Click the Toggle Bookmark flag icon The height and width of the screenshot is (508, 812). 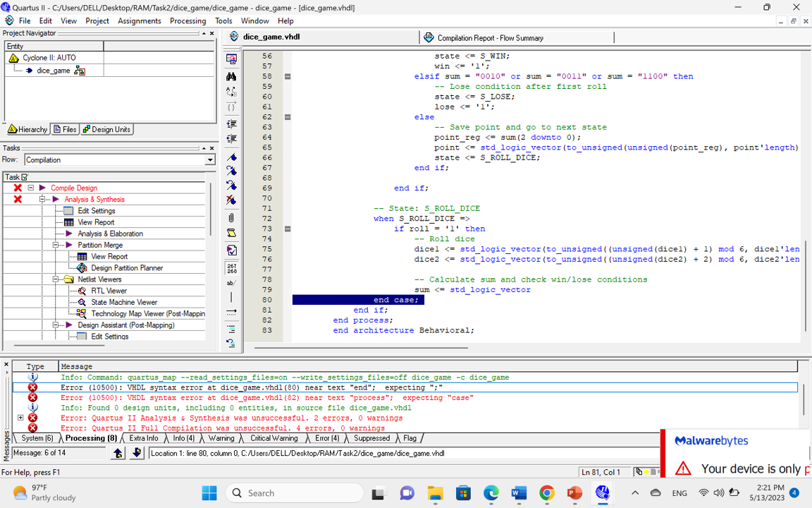pos(231,157)
